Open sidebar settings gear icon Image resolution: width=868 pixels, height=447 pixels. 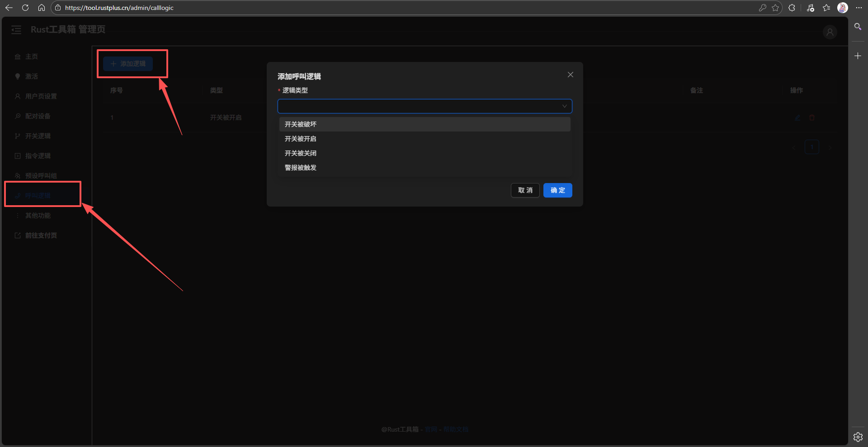point(858,437)
